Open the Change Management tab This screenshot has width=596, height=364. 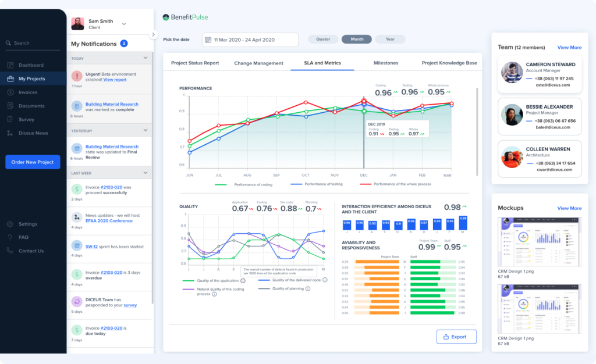260,63
